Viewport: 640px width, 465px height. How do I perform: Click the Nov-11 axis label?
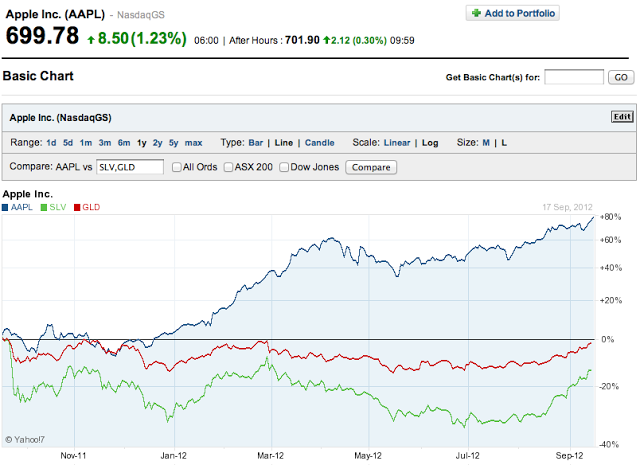(73, 456)
